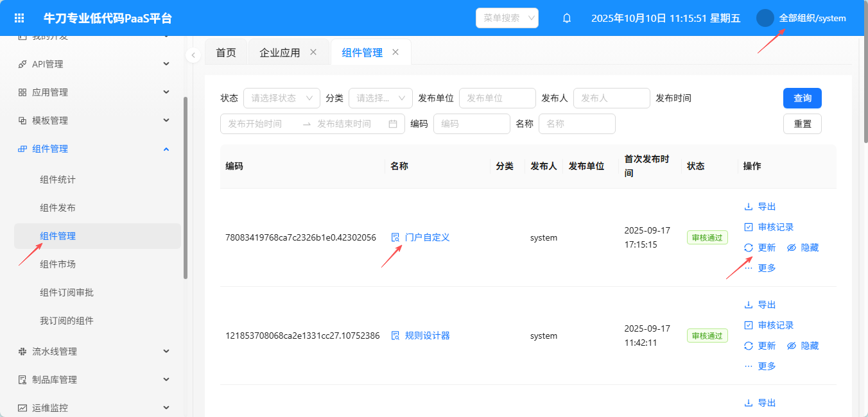Click the user avatar icon
Screen dimensions: 868x417
[765, 18]
